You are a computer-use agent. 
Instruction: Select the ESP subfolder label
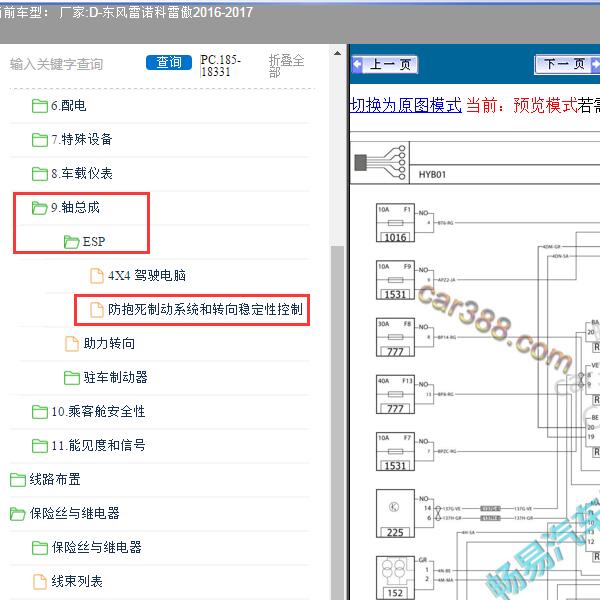click(x=94, y=242)
